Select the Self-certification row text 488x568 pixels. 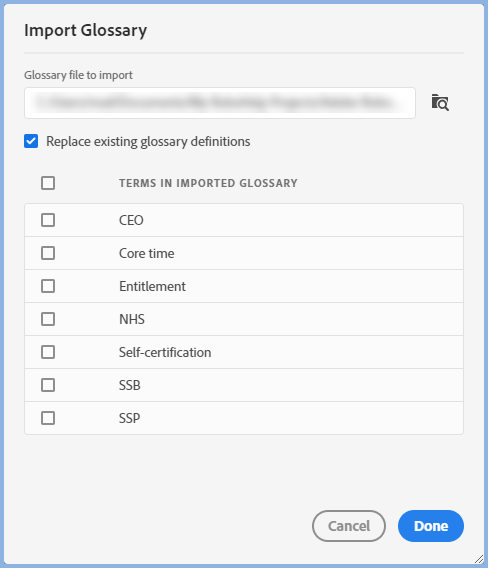[165, 352]
